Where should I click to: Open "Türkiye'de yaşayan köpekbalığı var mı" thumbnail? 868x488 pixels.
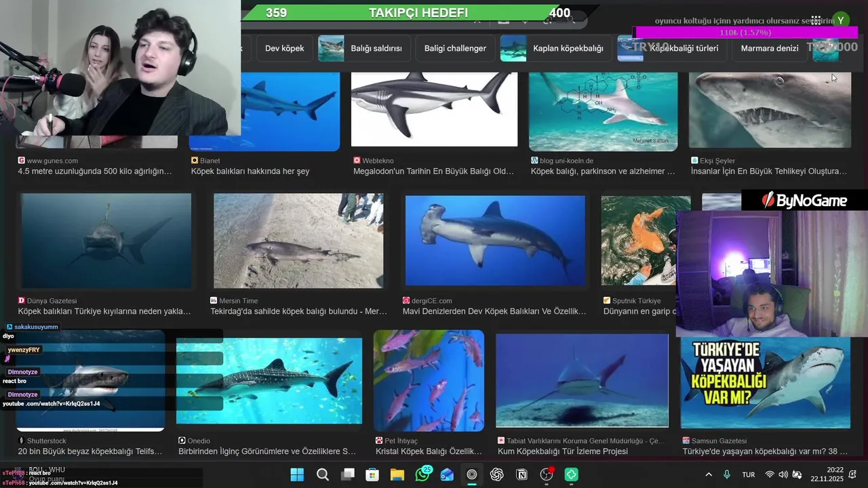click(766, 383)
